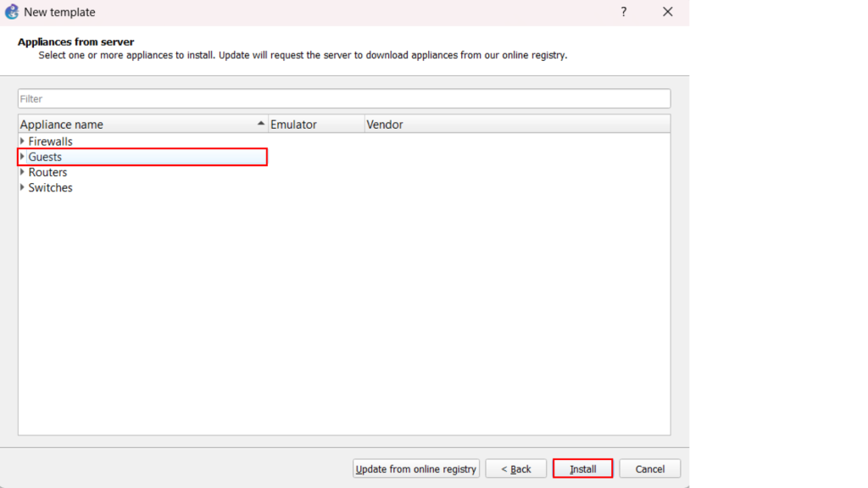Expand the Switches category arrow

22,187
